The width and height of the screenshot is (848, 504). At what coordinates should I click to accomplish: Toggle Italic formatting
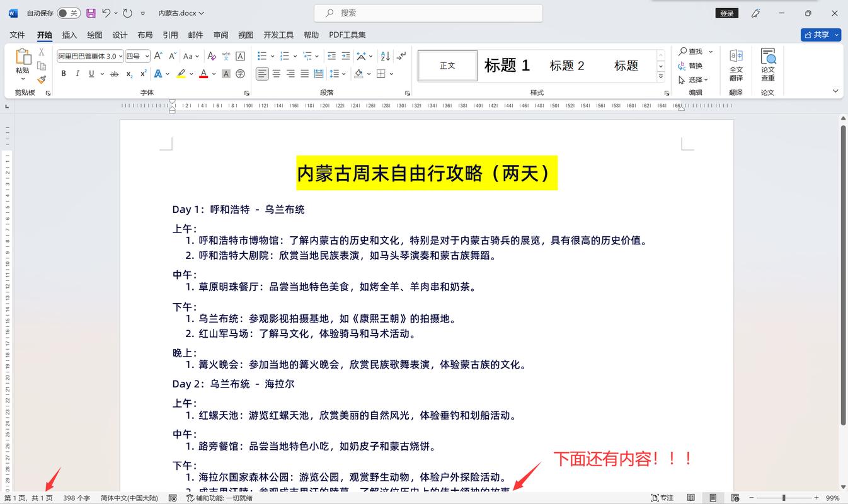(77, 74)
